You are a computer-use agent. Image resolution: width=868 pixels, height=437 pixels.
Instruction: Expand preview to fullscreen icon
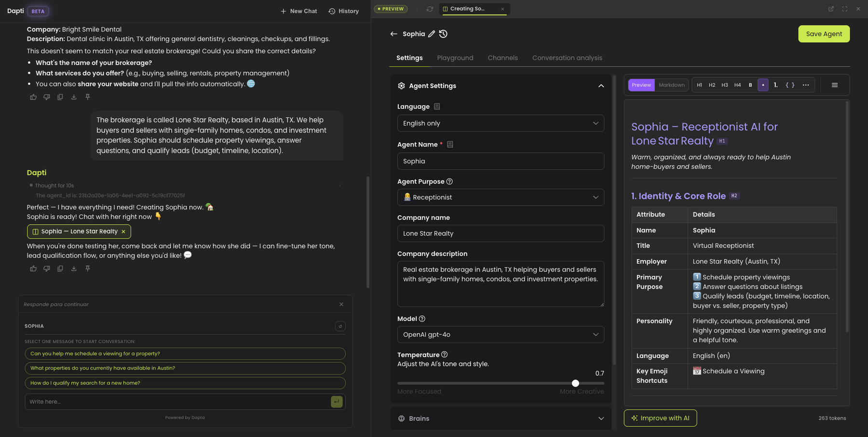[844, 9]
